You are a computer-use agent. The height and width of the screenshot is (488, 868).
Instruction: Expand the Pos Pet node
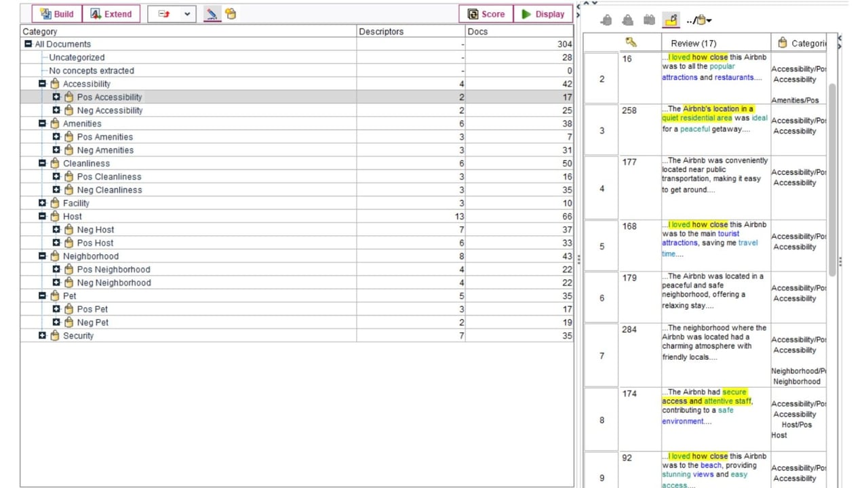tap(56, 309)
